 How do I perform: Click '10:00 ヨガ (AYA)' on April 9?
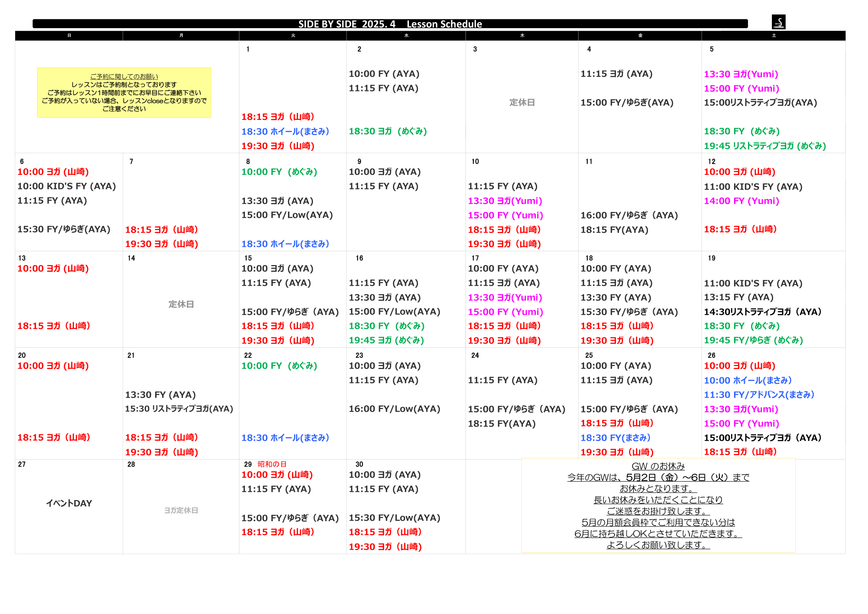(384, 172)
